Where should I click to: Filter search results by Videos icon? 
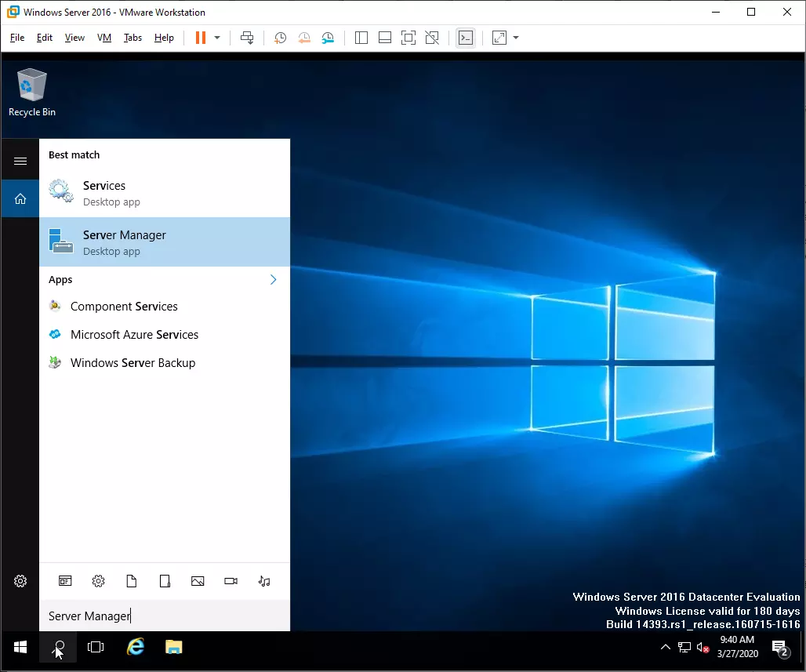(231, 581)
